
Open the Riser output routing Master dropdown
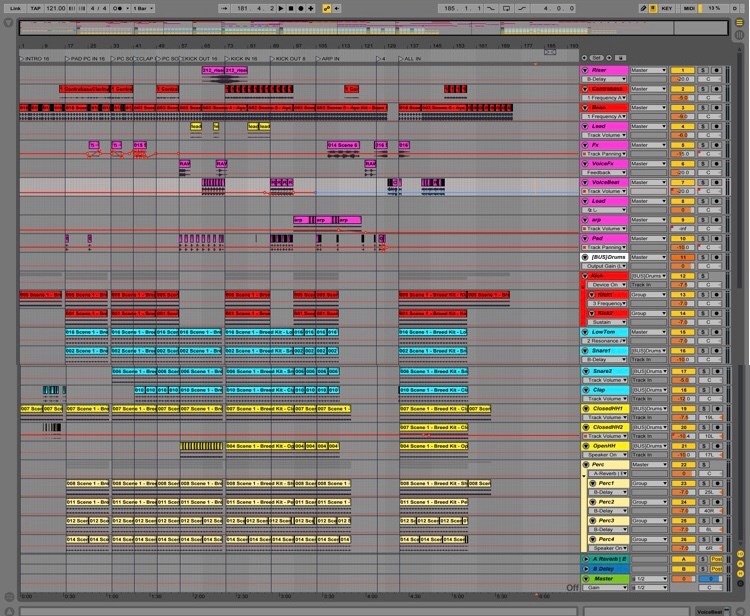tap(648, 70)
